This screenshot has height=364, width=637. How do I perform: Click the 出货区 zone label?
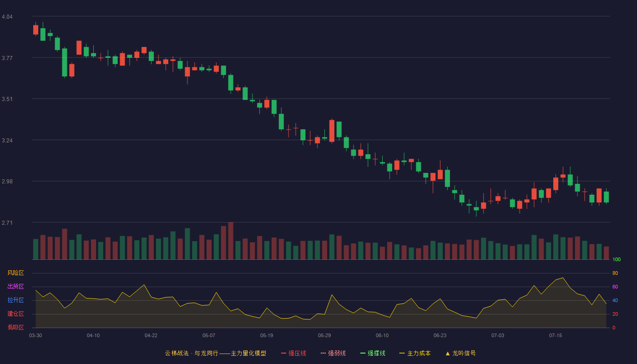[x=15, y=287]
